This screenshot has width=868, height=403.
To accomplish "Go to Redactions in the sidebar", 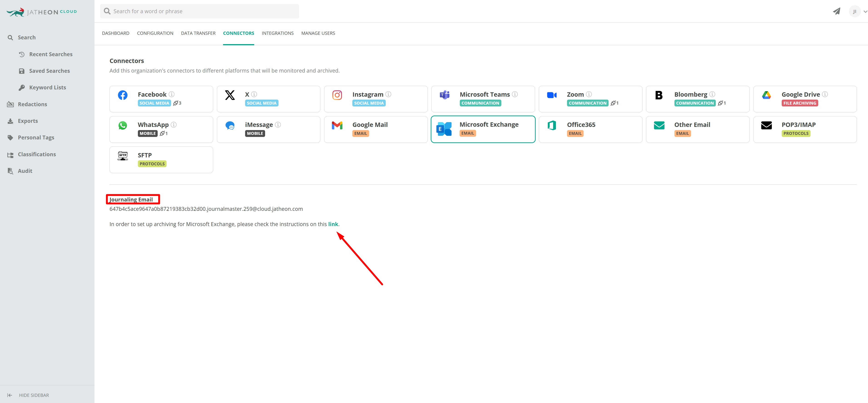I will (32, 104).
